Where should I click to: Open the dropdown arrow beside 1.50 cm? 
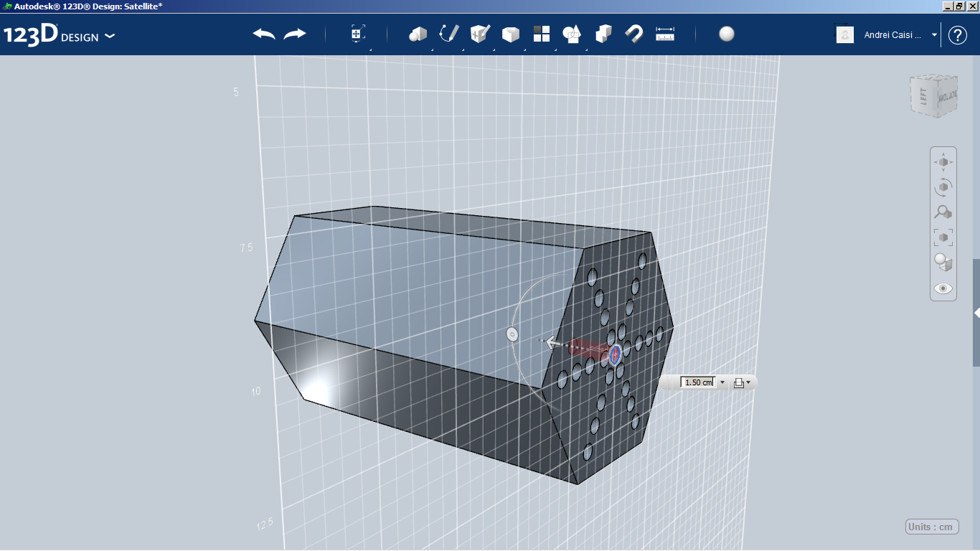pyautogui.click(x=722, y=382)
